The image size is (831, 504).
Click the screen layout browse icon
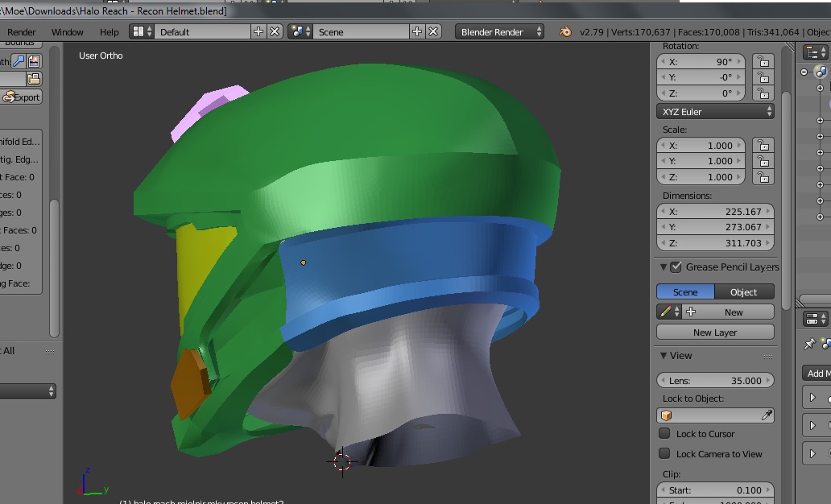(143, 32)
